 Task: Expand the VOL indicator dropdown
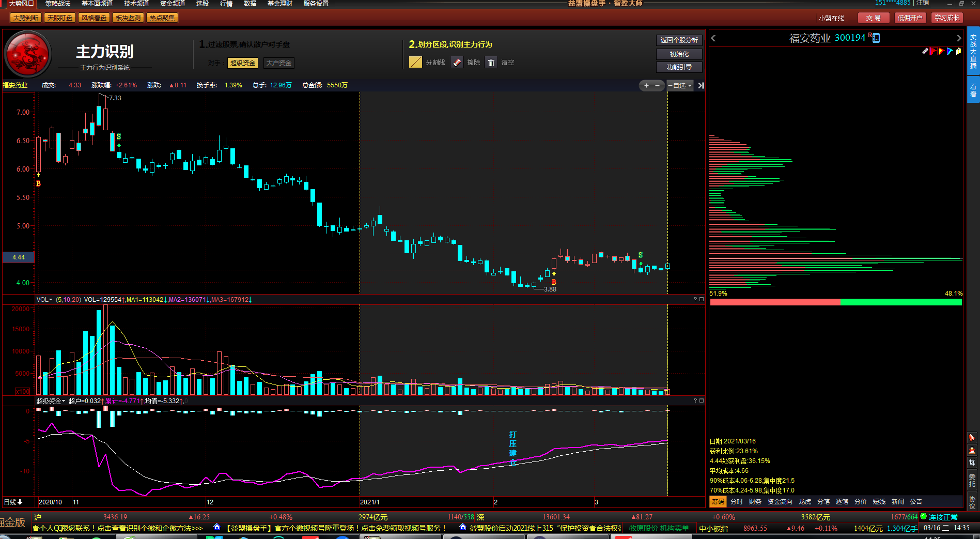[x=44, y=300]
